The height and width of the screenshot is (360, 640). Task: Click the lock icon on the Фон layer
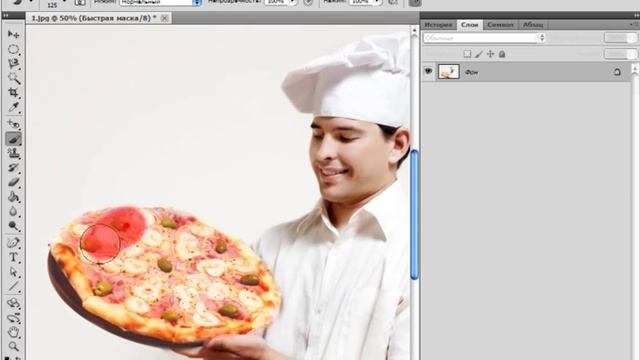[617, 72]
